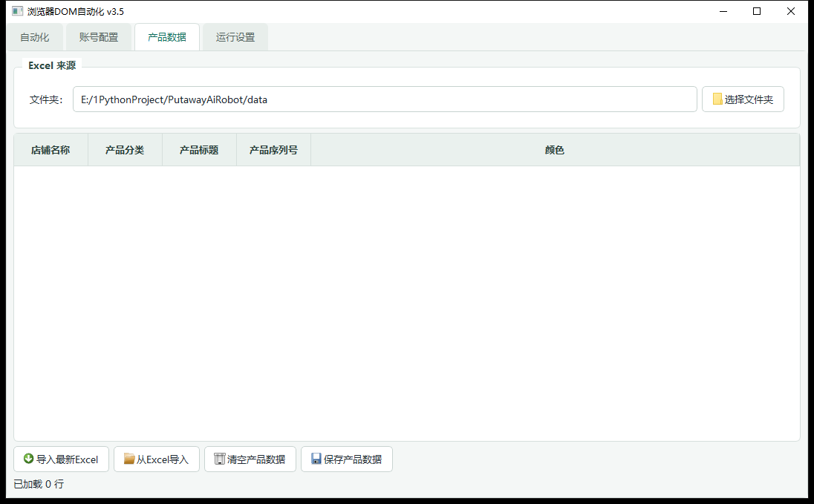Close the 浏览器DOM自动化 window
Viewport: 814px width, 504px height.
tap(791, 11)
